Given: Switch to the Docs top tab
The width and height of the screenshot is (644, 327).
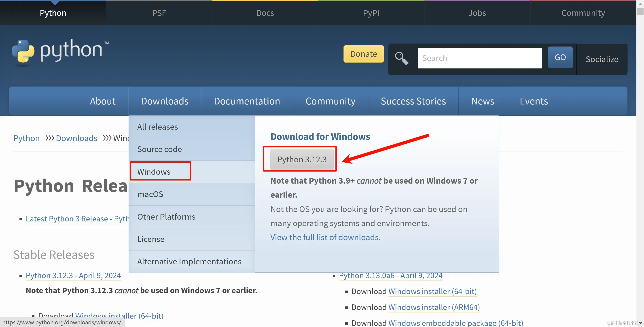Looking at the screenshot, I should click(265, 13).
